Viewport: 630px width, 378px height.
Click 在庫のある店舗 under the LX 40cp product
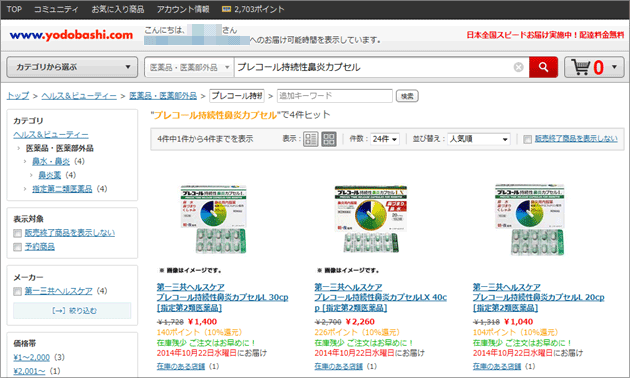339,366
